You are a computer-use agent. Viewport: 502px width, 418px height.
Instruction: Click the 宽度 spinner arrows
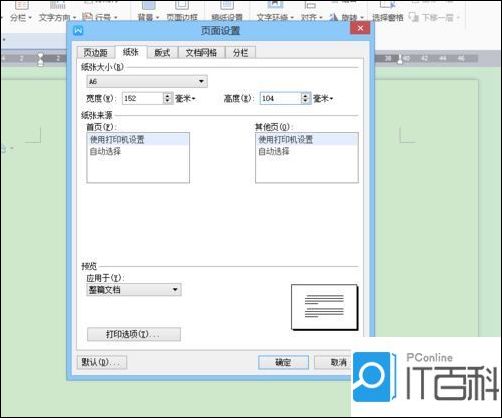[168, 98]
